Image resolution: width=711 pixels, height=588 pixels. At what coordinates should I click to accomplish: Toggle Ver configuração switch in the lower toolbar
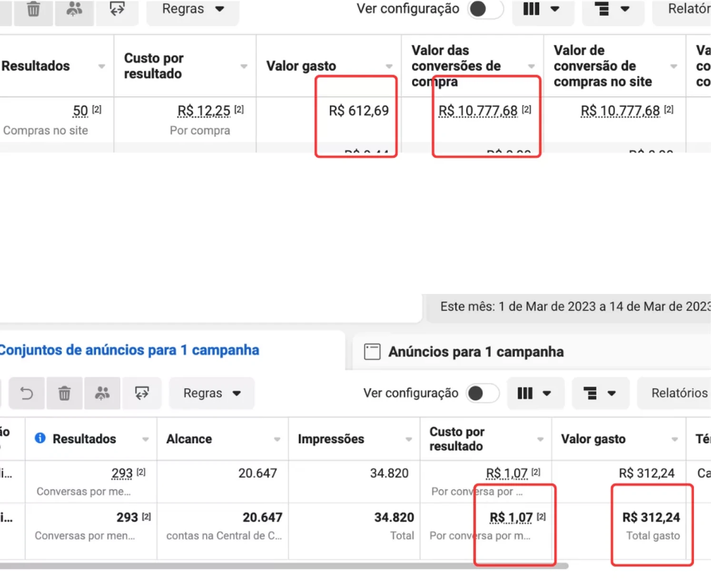pos(483,393)
